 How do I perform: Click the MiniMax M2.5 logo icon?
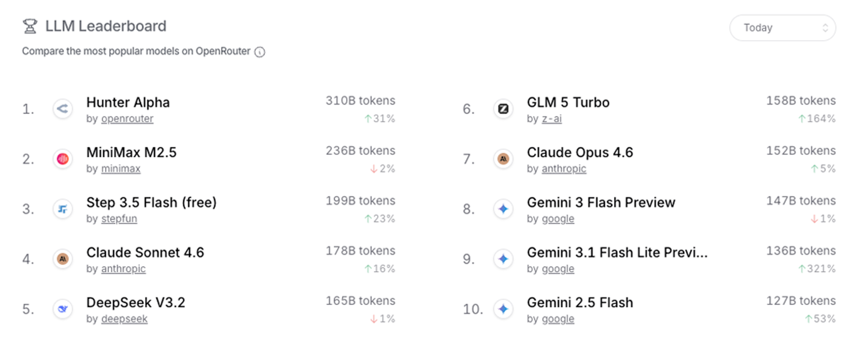[62, 159]
